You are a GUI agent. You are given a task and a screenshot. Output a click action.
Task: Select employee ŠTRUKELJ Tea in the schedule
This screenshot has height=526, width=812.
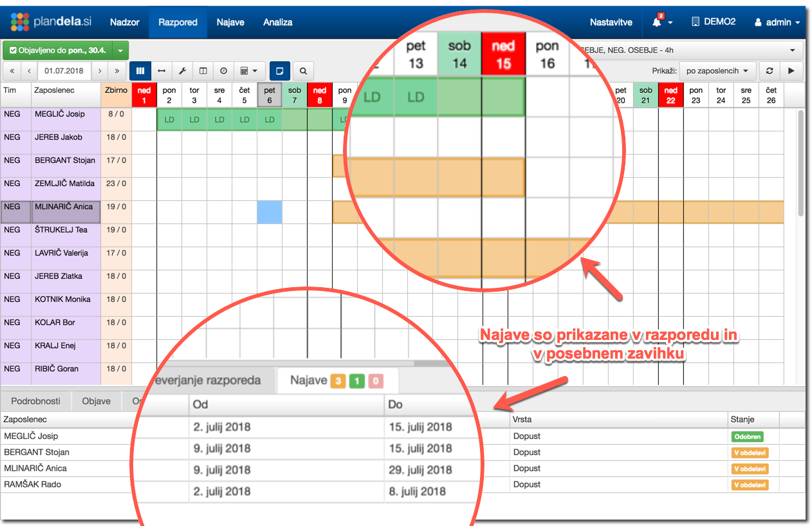(66, 235)
